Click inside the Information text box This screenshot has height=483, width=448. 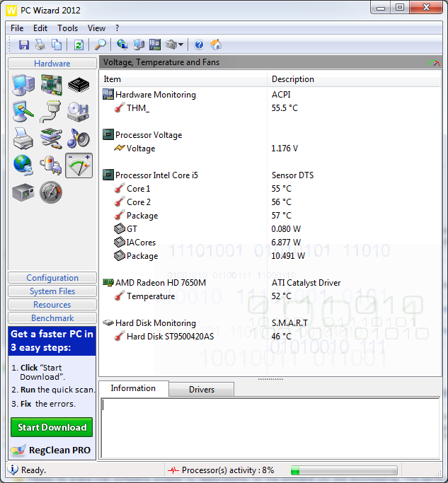pos(270,428)
